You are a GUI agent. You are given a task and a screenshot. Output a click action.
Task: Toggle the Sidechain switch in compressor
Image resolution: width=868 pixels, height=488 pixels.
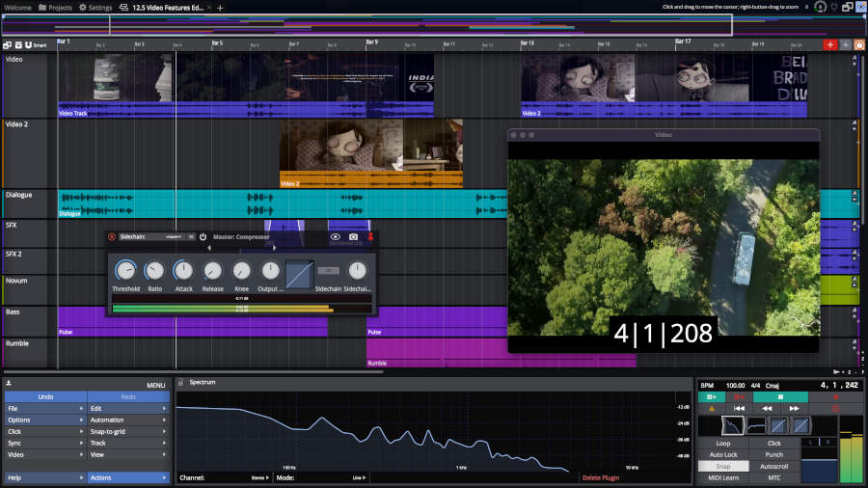tap(328, 271)
